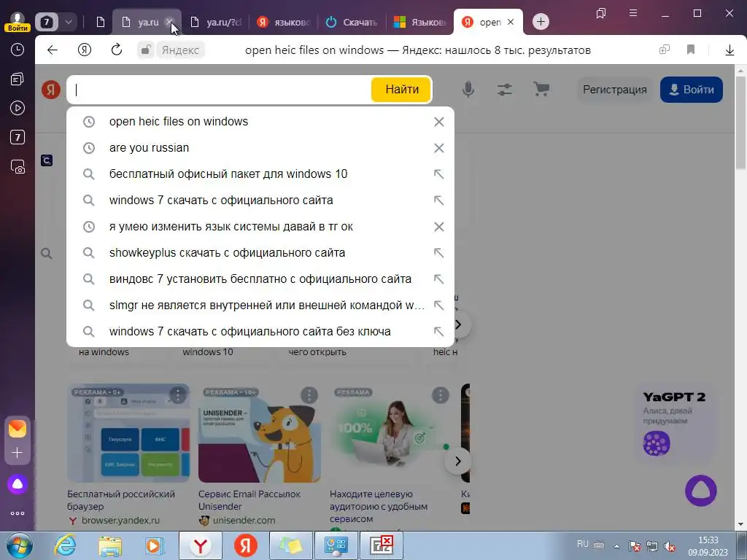Open the new tab with plus button
This screenshot has width=747, height=560.
(541, 22)
